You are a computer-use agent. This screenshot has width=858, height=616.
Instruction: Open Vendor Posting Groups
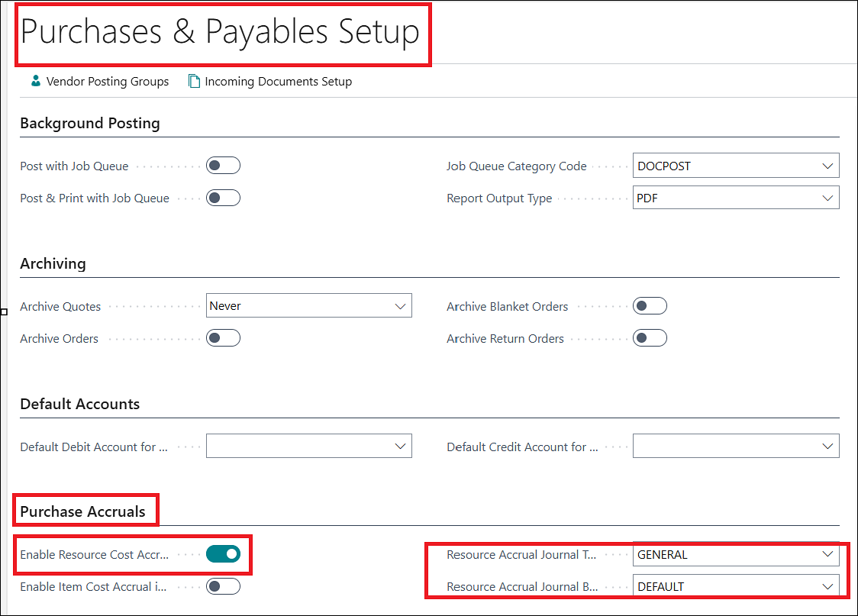[x=107, y=82]
